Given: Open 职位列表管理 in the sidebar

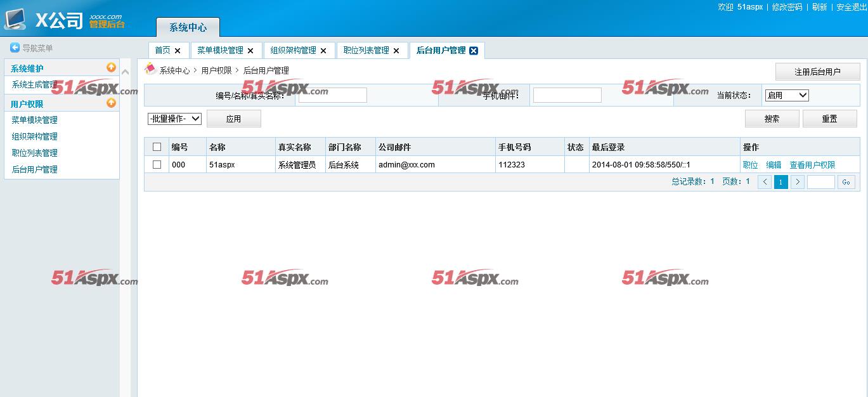Looking at the screenshot, I should (x=34, y=153).
